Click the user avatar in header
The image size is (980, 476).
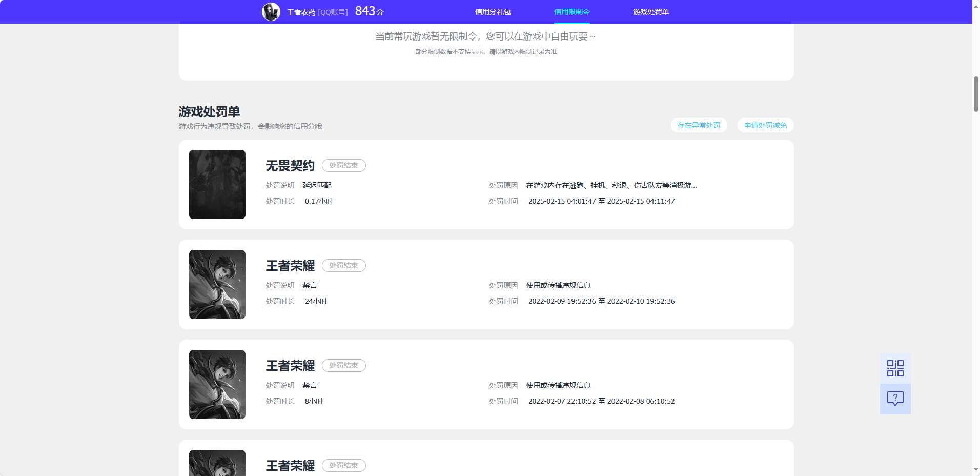[271, 11]
